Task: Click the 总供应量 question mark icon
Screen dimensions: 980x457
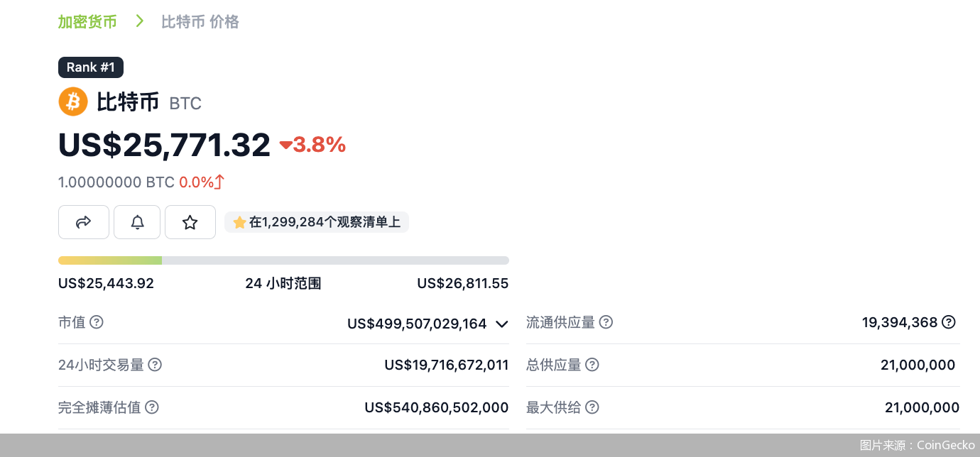Action: tap(592, 364)
